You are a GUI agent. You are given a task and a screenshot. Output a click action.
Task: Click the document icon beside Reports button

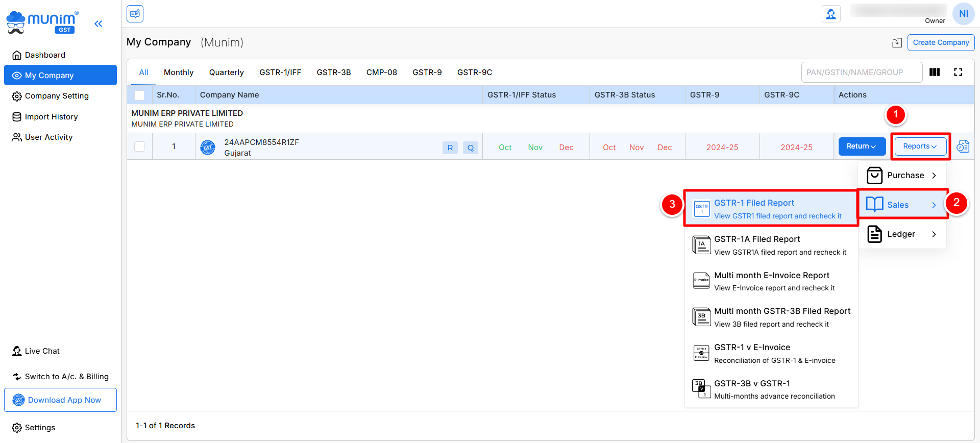tap(963, 146)
